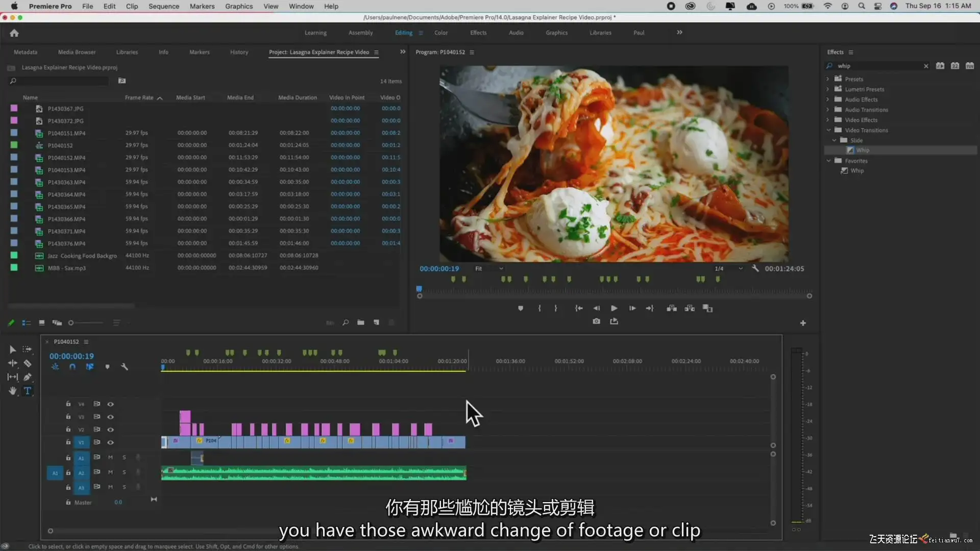Screen dimensions: 980x551
Task: Open the Sequence menu
Action: pos(163,6)
